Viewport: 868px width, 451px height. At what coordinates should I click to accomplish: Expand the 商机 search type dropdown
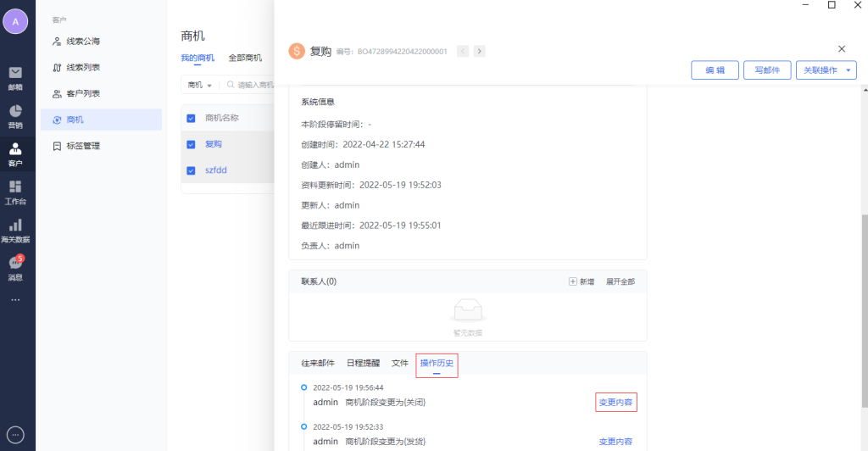pyautogui.click(x=199, y=85)
